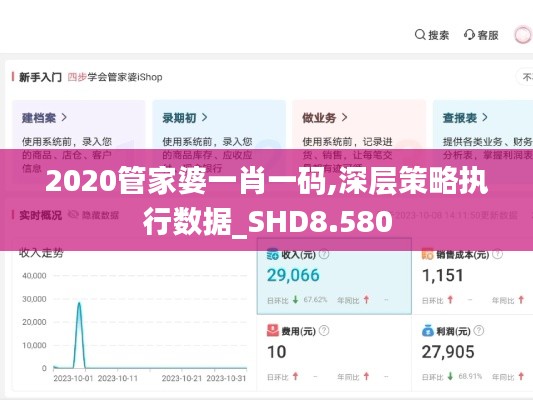This screenshot has width=533, height=400.
Task: Show help tooltip next to 利润(元)
Action: coord(479,330)
